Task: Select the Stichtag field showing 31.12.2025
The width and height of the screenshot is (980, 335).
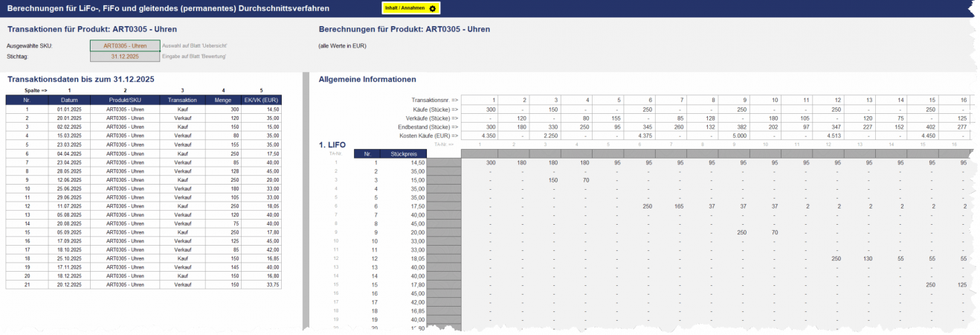Action: pyautogui.click(x=124, y=56)
